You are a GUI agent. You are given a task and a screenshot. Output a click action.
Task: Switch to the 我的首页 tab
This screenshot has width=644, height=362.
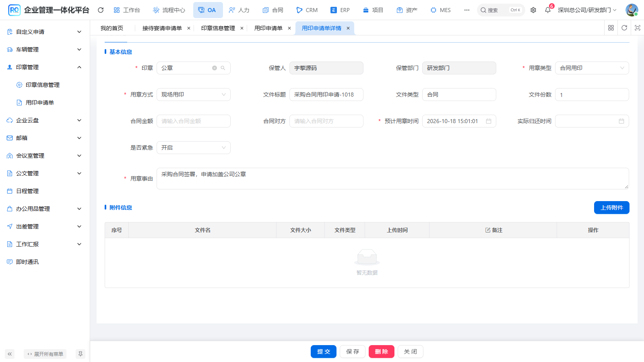(x=112, y=28)
